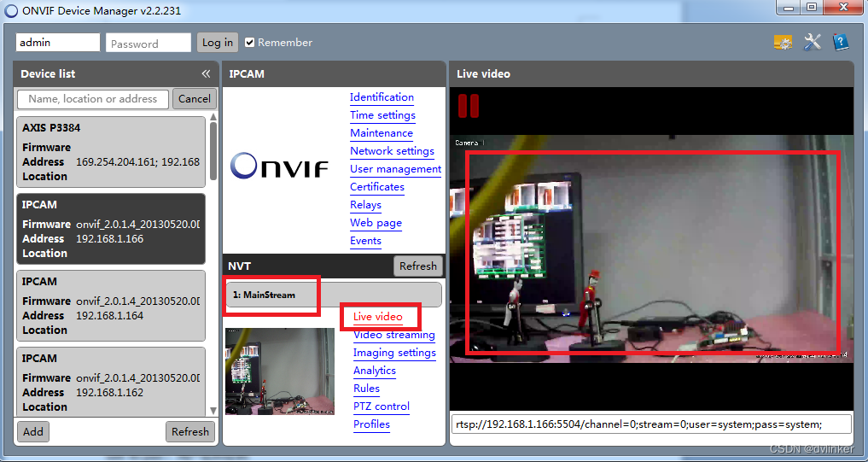
Task: Click the ONVIF logo image
Action: [x=279, y=167]
